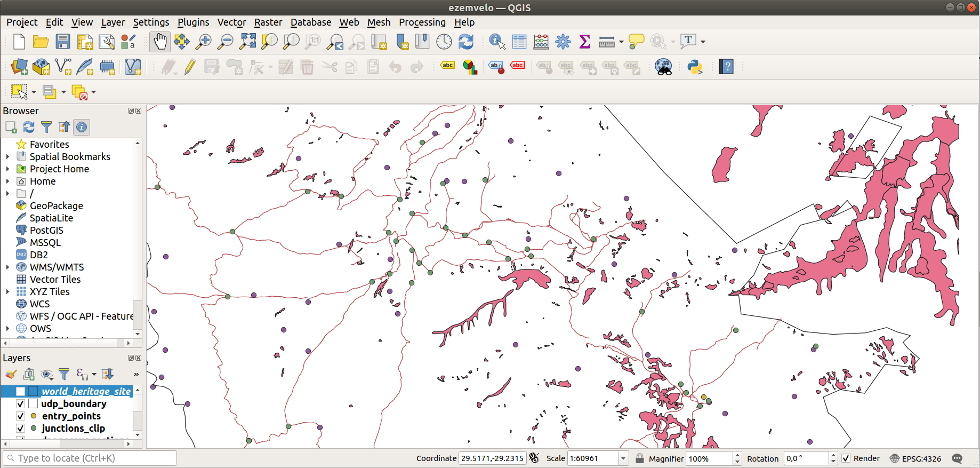Open the Processing menu
Image resolution: width=980 pixels, height=468 pixels.
(x=422, y=22)
